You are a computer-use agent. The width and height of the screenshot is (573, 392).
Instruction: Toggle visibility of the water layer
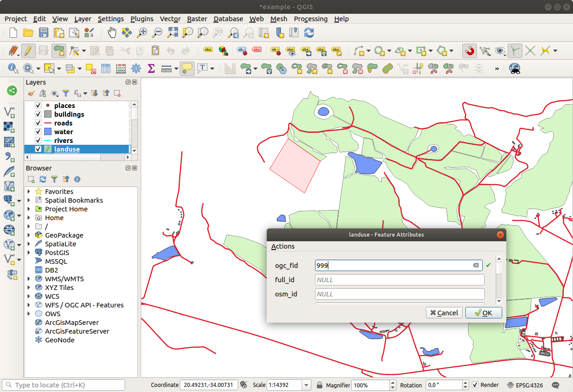tap(37, 131)
